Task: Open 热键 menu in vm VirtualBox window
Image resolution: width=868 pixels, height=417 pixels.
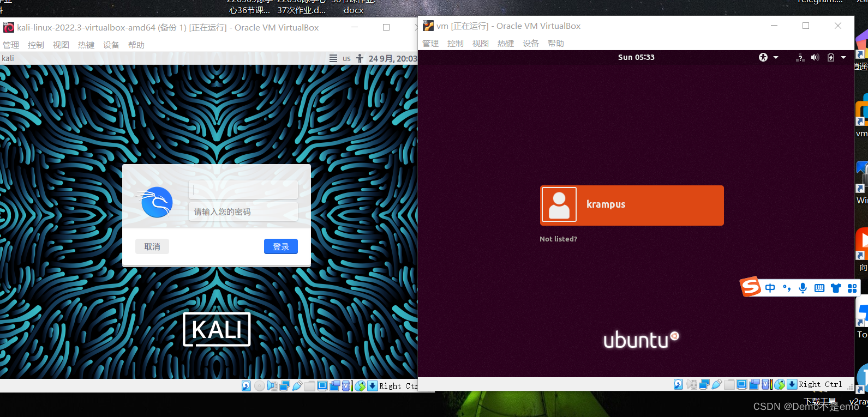Action: pos(506,43)
